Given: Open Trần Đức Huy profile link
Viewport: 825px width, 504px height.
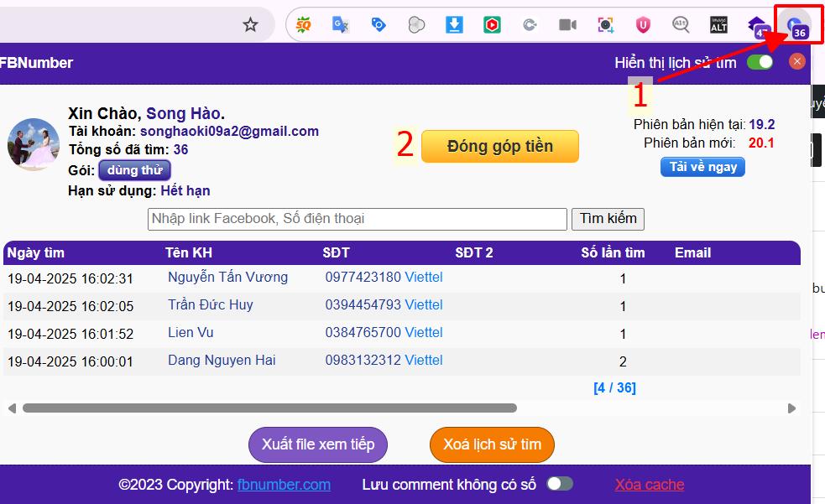Looking at the screenshot, I should 211,304.
